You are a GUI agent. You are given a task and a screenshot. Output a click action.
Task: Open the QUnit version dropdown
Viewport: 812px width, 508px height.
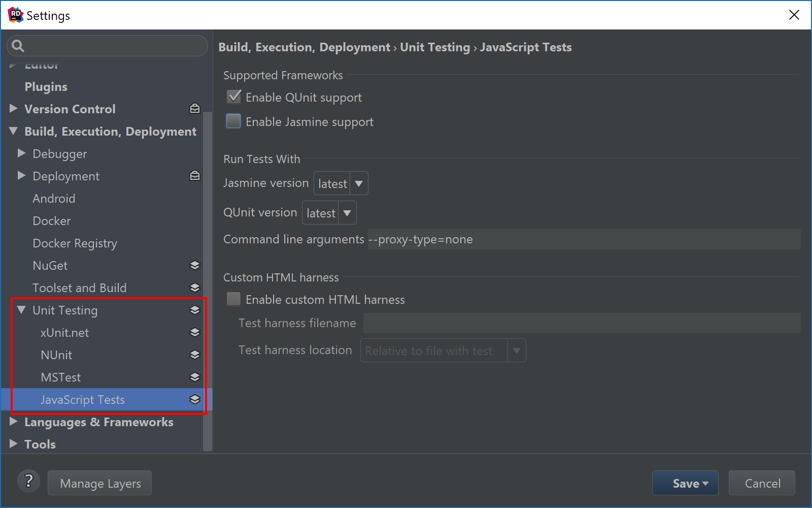pos(329,213)
